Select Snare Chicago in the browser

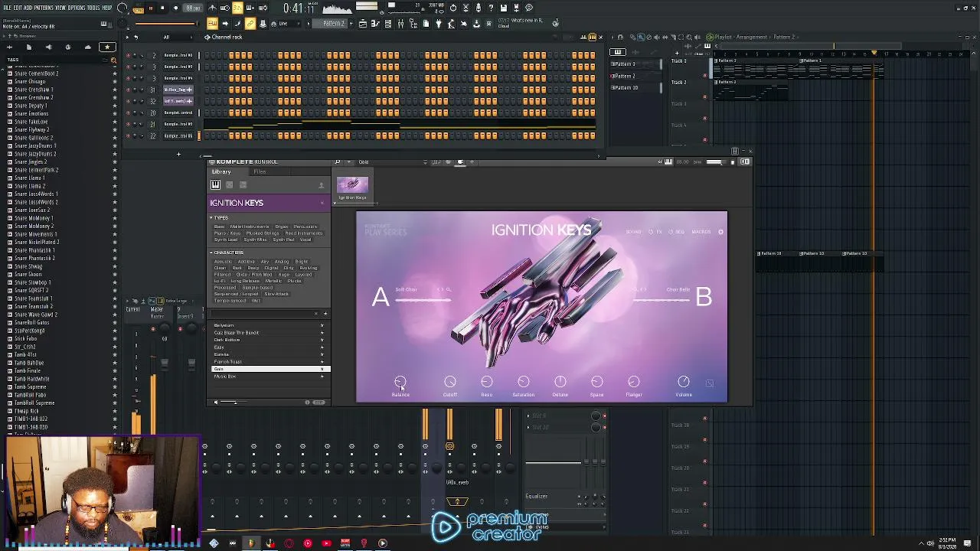point(31,82)
